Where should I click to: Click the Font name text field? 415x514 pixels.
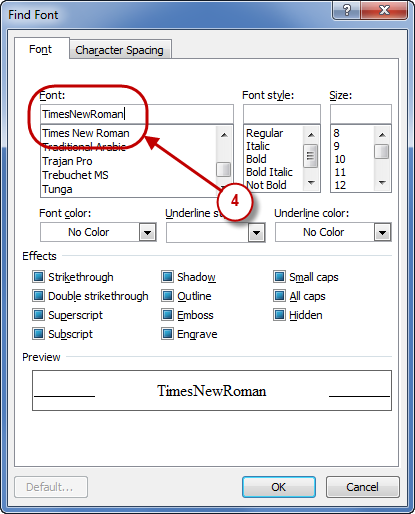137,114
